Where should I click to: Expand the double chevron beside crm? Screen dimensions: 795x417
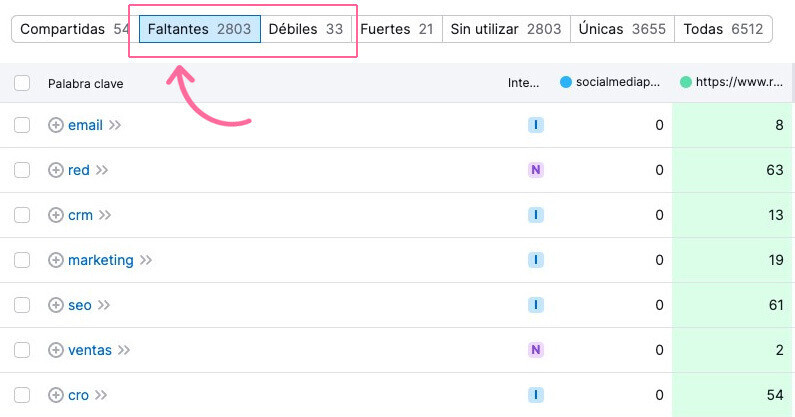coord(105,215)
